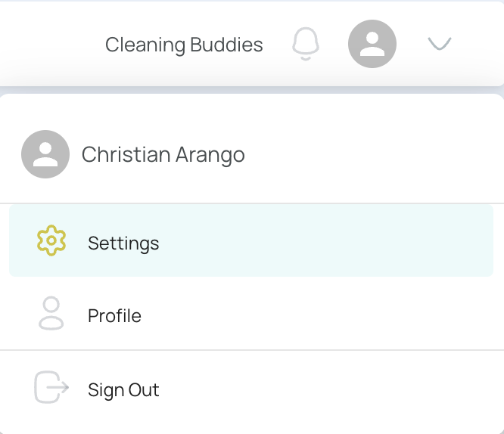The image size is (504, 434).
Task: Open the Settings menu item
Action: [x=251, y=240]
